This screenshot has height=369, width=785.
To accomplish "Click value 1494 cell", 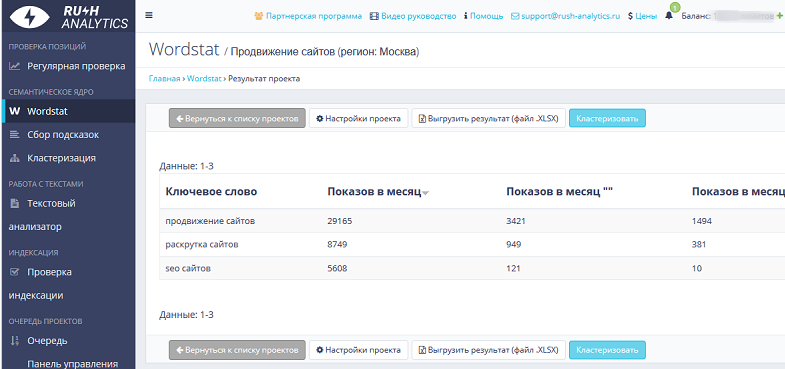I will click(702, 221).
